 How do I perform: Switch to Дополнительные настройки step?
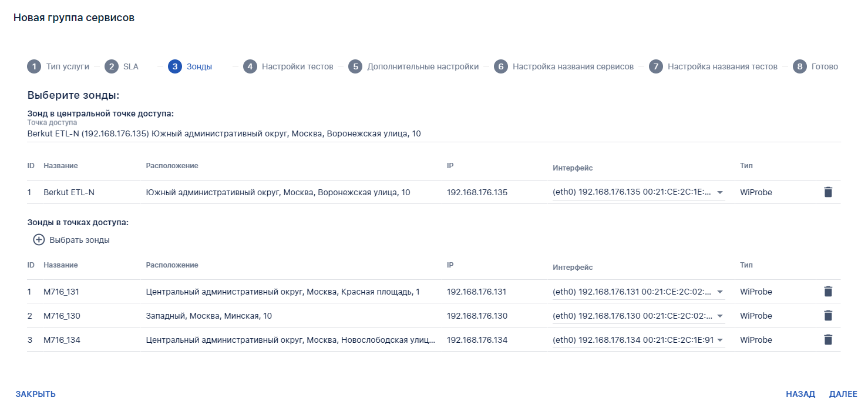413,66
